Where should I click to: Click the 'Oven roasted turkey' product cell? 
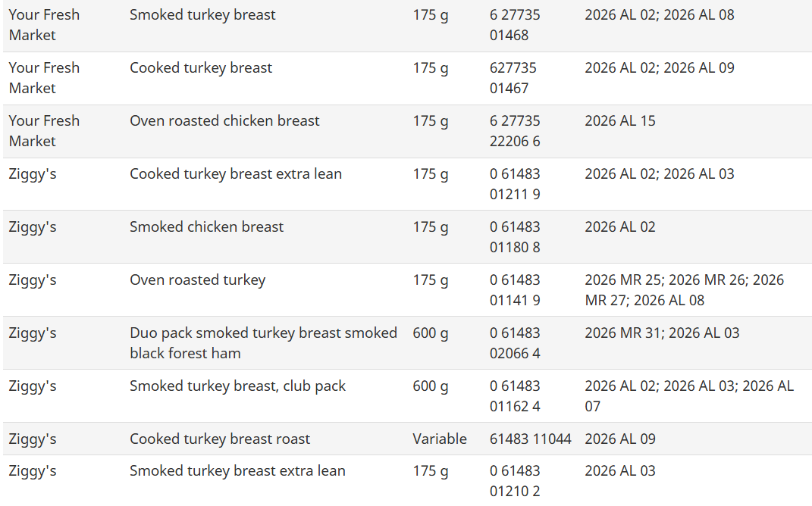[197, 280]
